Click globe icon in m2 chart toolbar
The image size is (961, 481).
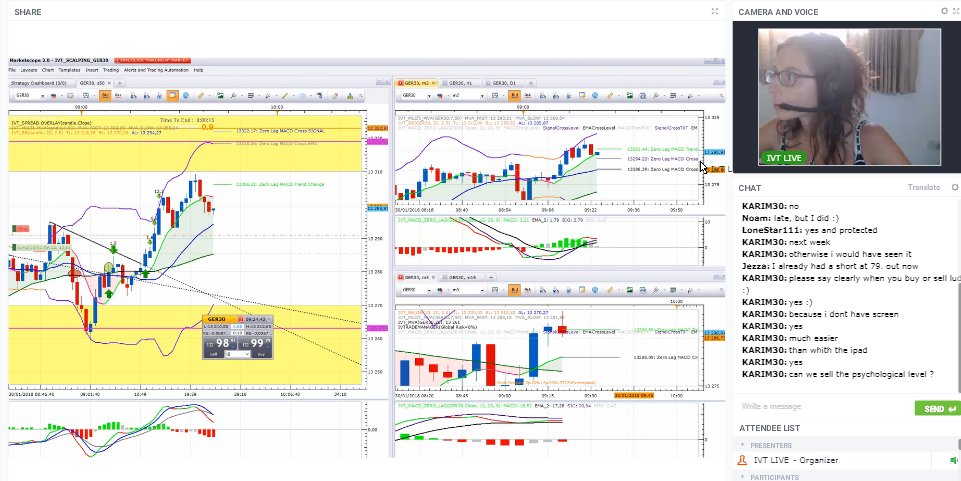coord(595,96)
